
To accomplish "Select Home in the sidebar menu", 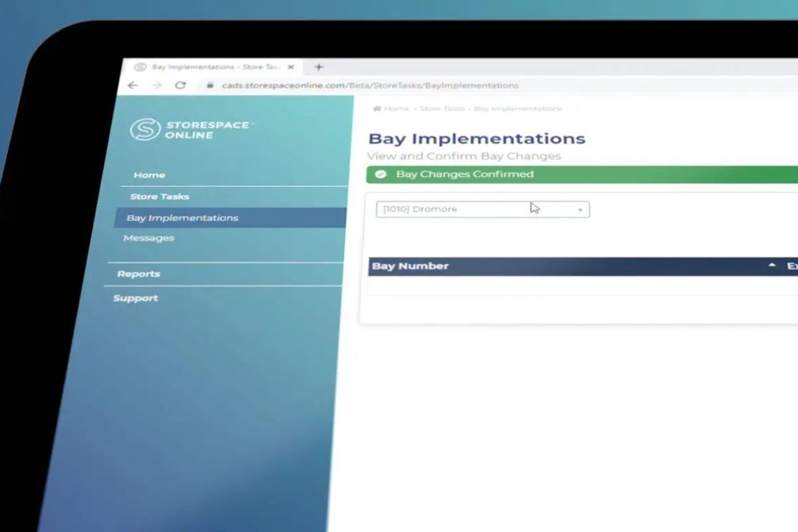I will click(x=149, y=175).
